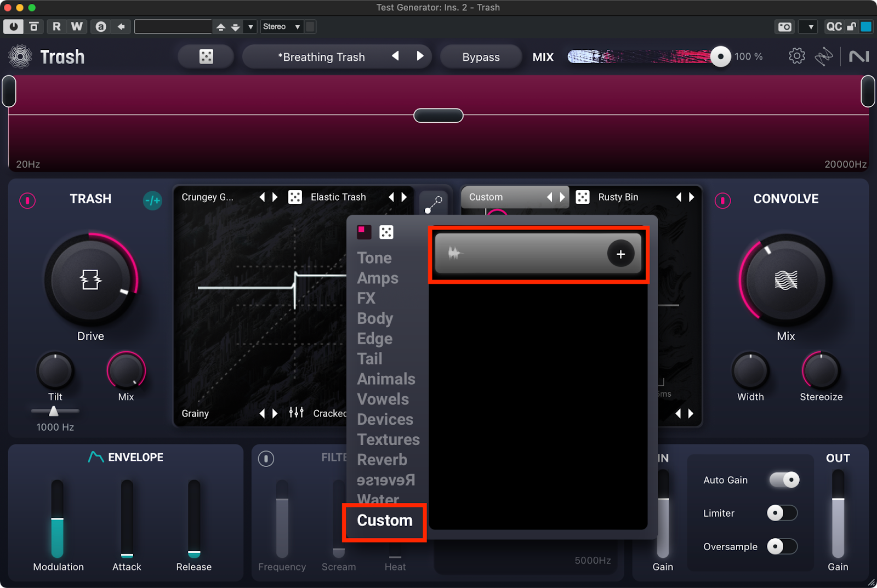Add custom impulse with plus button
Image resolution: width=877 pixels, height=588 pixels.
point(620,254)
